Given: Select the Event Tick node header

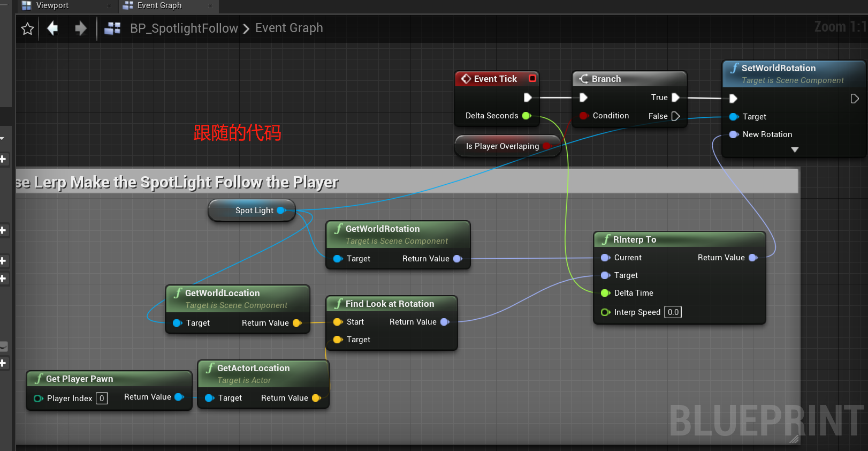Looking at the screenshot, I should pyautogui.click(x=497, y=79).
